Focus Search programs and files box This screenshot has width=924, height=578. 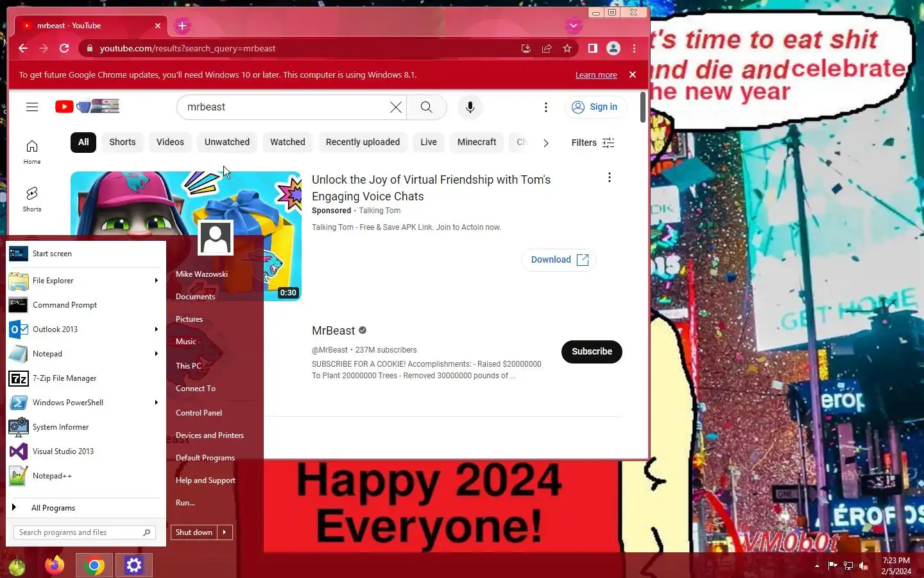point(84,532)
